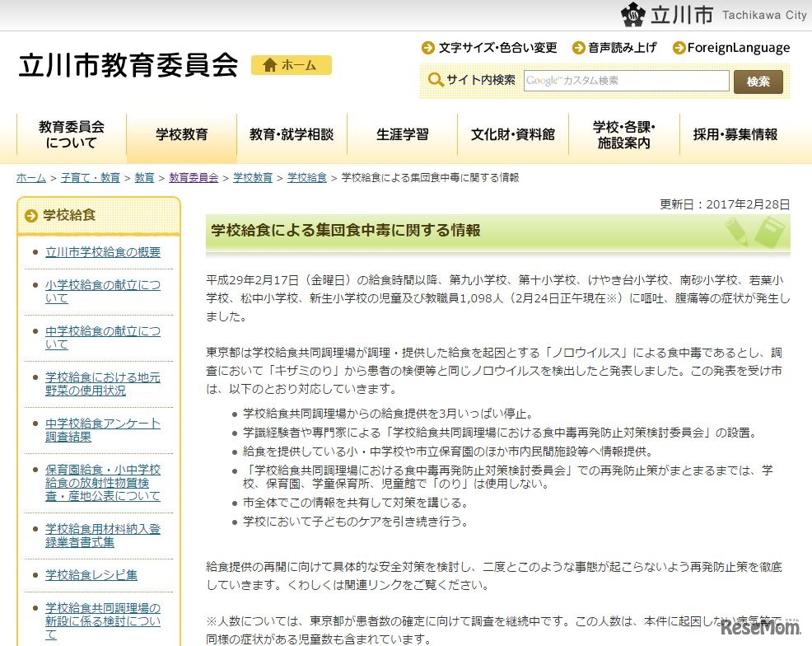The width and height of the screenshot is (812, 646).
Task: Click ホーム in the breadcrumb trail
Action: (x=30, y=176)
